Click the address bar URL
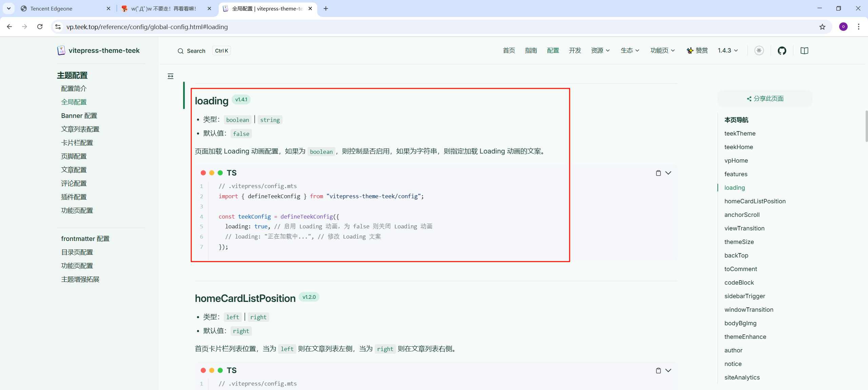The height and width of the screenshot is (390, 868). pos(147,27)
